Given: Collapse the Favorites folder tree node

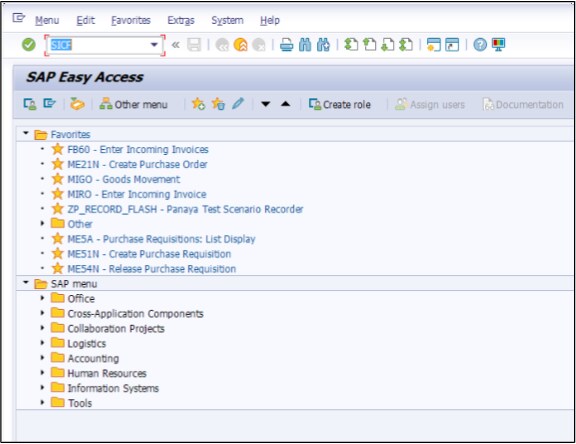Looking at the screenshot, I should pos(26,133).
